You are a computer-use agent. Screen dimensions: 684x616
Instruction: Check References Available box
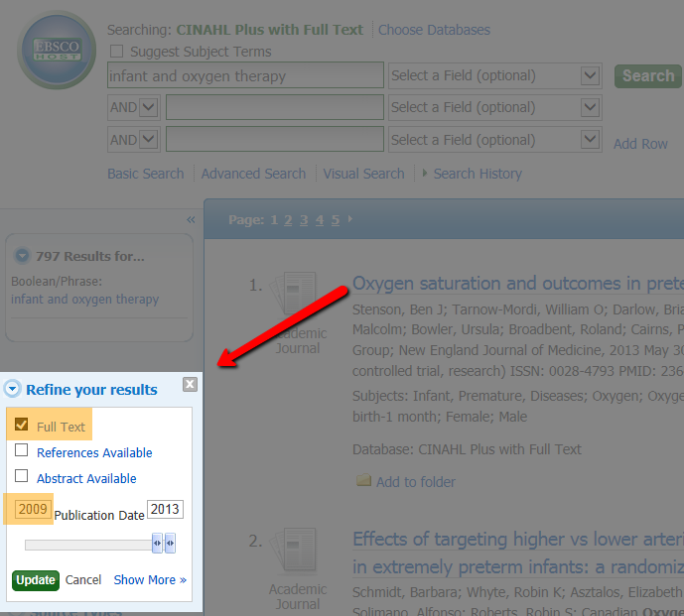22,450
